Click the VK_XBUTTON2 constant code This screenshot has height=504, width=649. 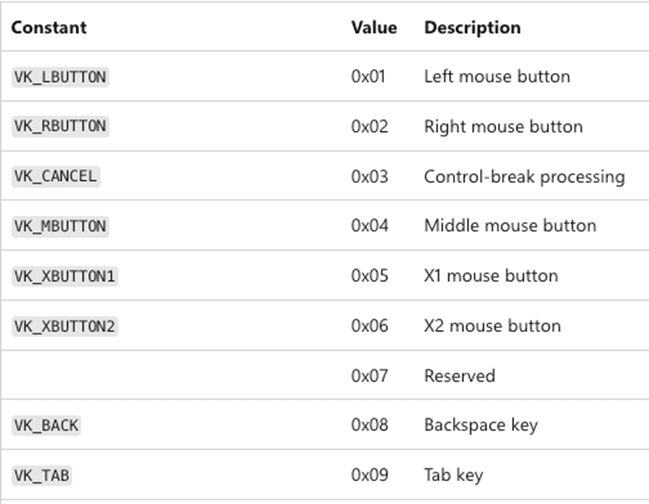point(64,326)
